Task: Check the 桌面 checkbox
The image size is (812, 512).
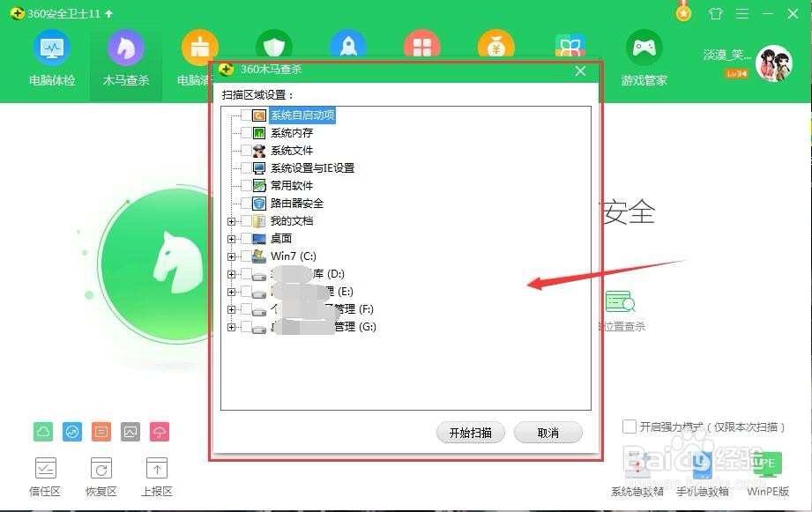Action: point(246,239)
